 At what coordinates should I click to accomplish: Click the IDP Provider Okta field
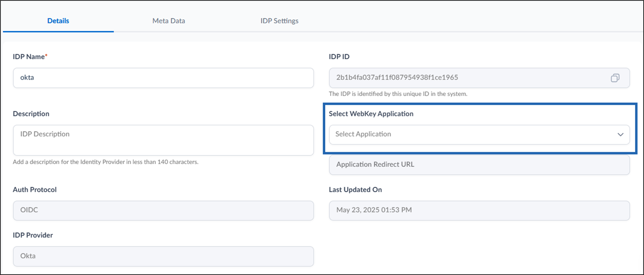pos(163,256)
